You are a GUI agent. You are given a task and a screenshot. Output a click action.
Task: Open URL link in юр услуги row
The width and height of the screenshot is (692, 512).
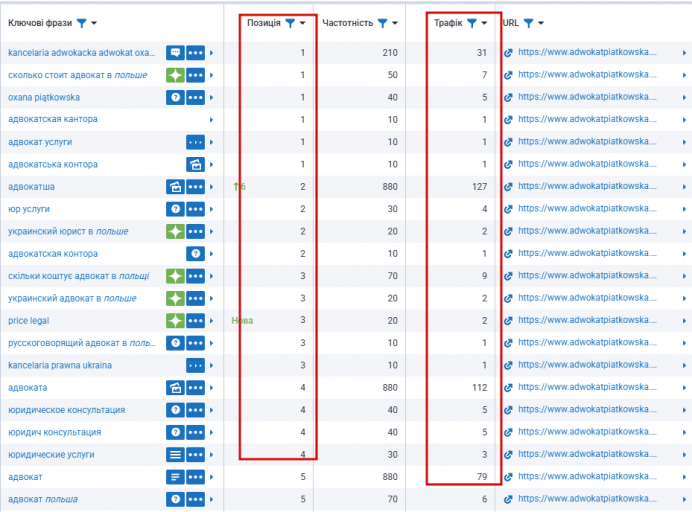point(587,208)
